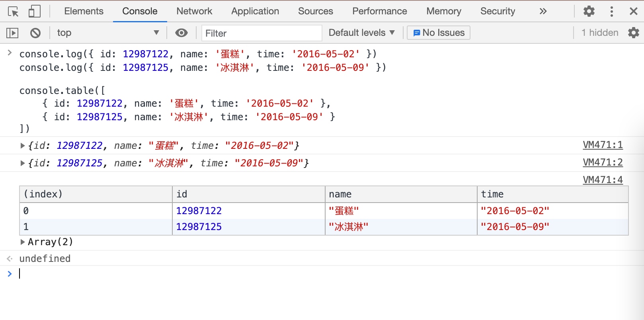644x320 pixels.
Task: Open the top context dropdown
Action: (x=107, y=33)
